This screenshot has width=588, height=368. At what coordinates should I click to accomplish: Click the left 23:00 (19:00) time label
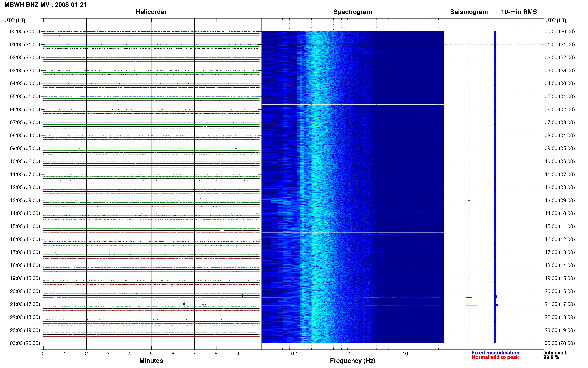[x=25, y=330]
